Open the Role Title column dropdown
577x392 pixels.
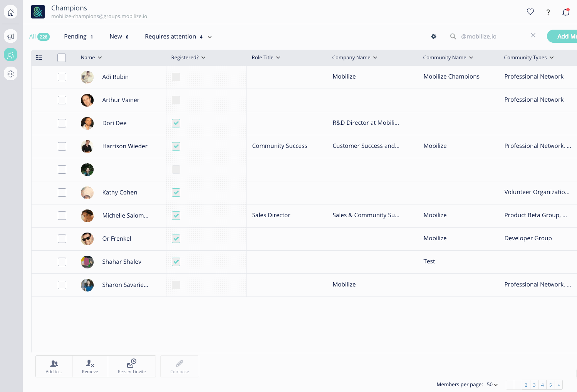pyautogui.click(x=278, y=57)
